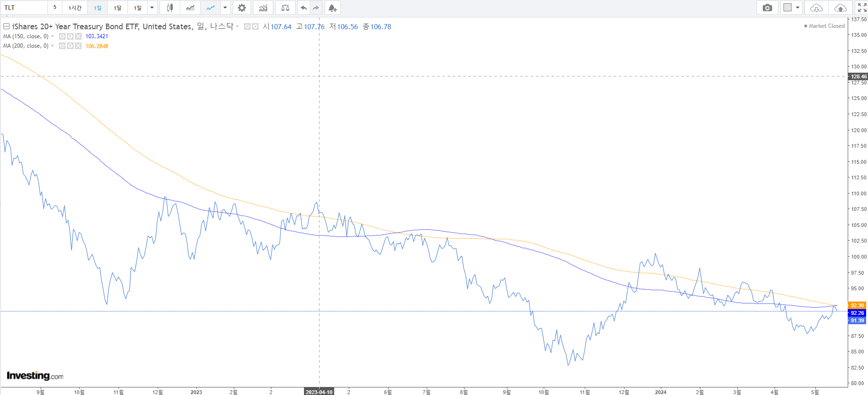The image size is (868, 395).
Task: Open the iShares symbol title dropdown
Action: pyautogui.click(x=237, y=26)
